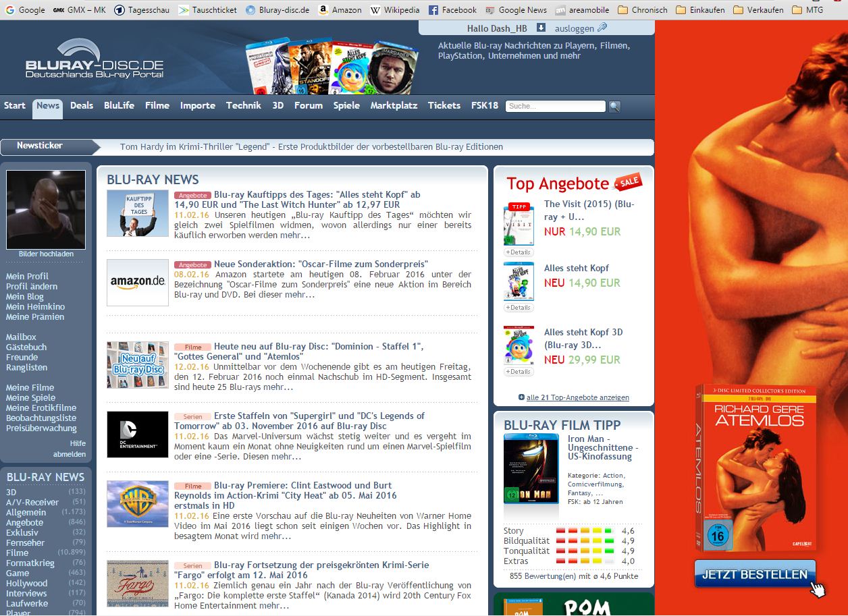Screen dimensions: 848x616
Task: Open the Wikipedia bookmark
Action: tap(395, 10)
